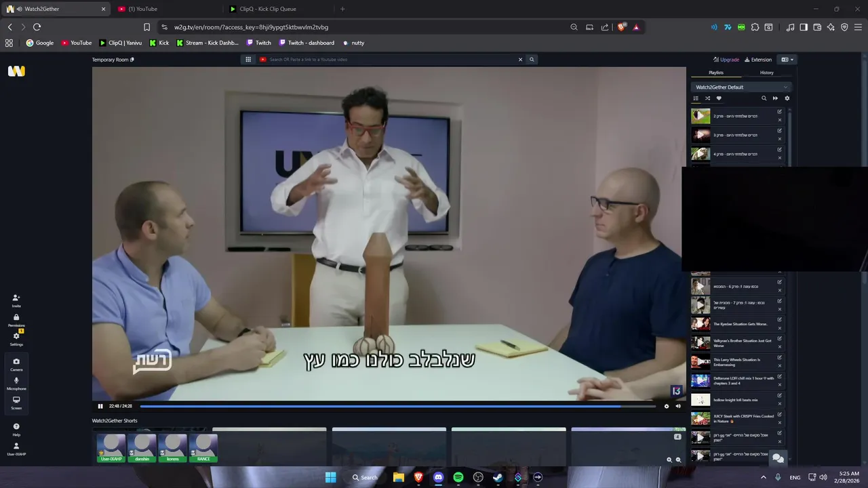
Task: Click the video search input field
Action: (392, 60)
